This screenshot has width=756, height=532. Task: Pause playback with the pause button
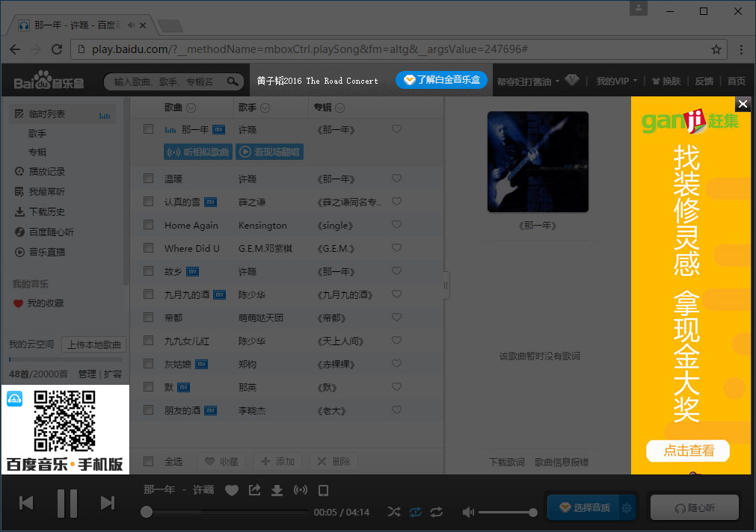pyautogui.click(x=67, y=503)
